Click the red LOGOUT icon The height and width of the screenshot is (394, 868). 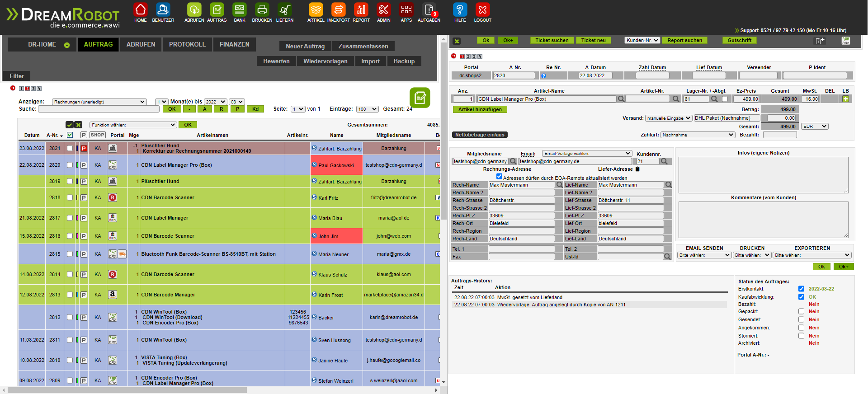[x=482, y=10]
